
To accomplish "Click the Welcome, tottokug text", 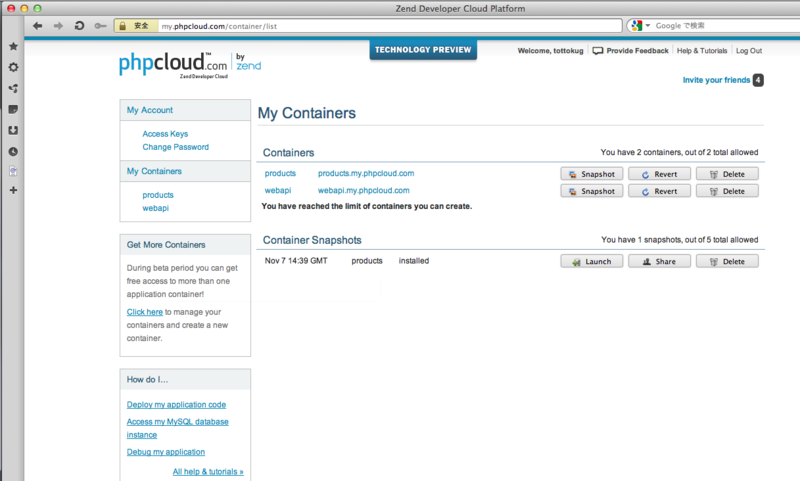I will pyautogui.click(x=551, y=50).
